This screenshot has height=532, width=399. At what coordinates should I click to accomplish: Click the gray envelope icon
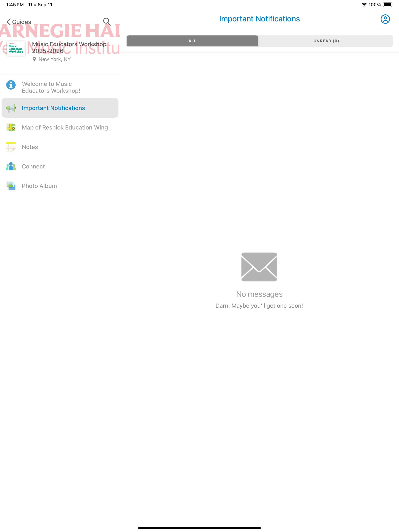[259, 267]
